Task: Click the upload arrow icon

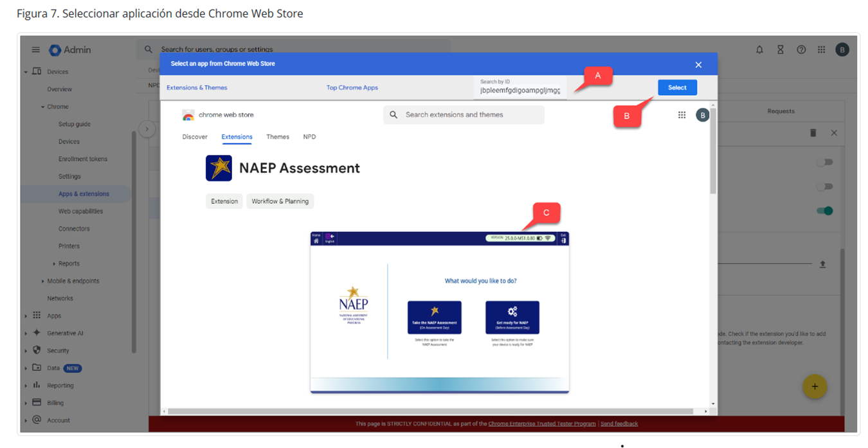Action: point(822,264)
